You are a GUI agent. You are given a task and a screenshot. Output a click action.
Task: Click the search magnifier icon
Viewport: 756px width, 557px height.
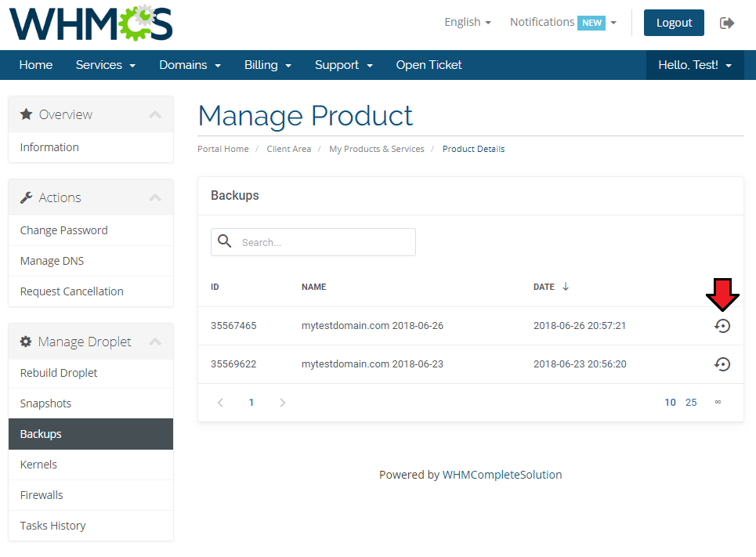224,241
